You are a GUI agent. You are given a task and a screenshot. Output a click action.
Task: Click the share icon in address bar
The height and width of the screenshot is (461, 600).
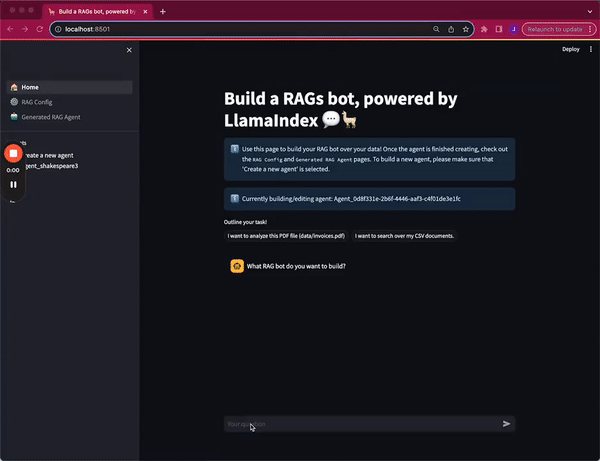tap(451, 29)
